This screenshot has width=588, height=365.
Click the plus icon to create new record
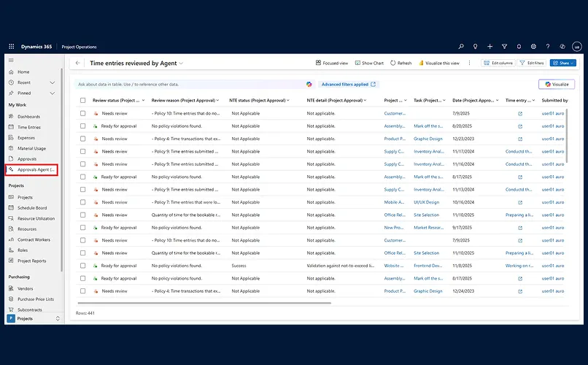[x=490, y=47]
